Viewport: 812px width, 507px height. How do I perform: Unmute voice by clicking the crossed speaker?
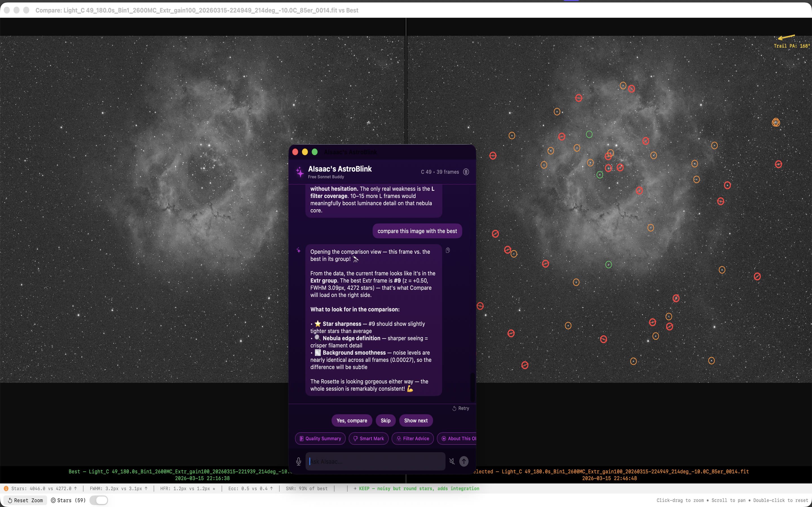click(452, 461)
